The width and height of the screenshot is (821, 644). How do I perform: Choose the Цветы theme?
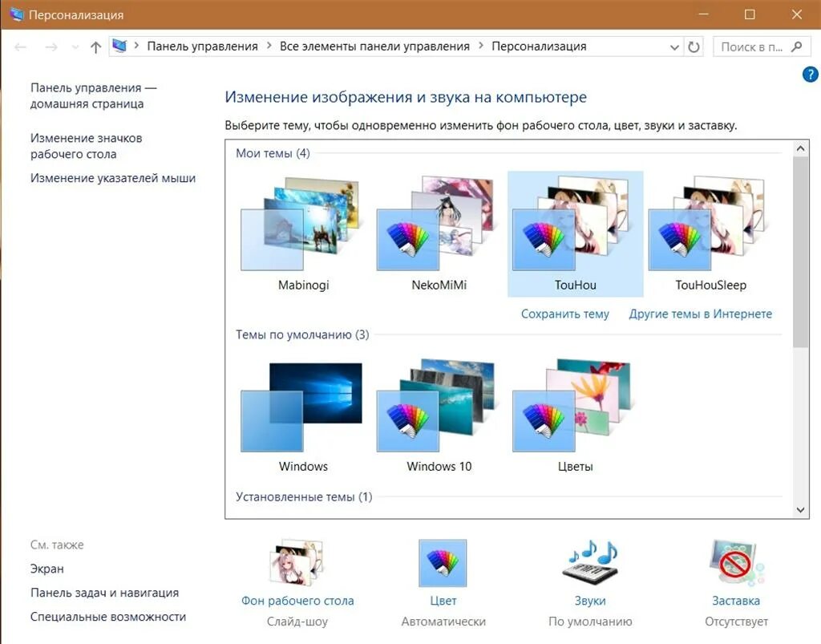pos(575,415)
